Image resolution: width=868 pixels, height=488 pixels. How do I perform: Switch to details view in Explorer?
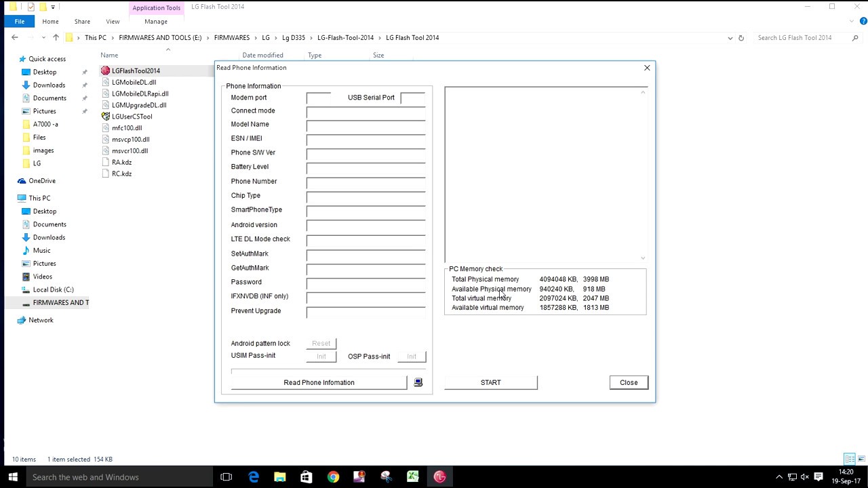[849, 460]
